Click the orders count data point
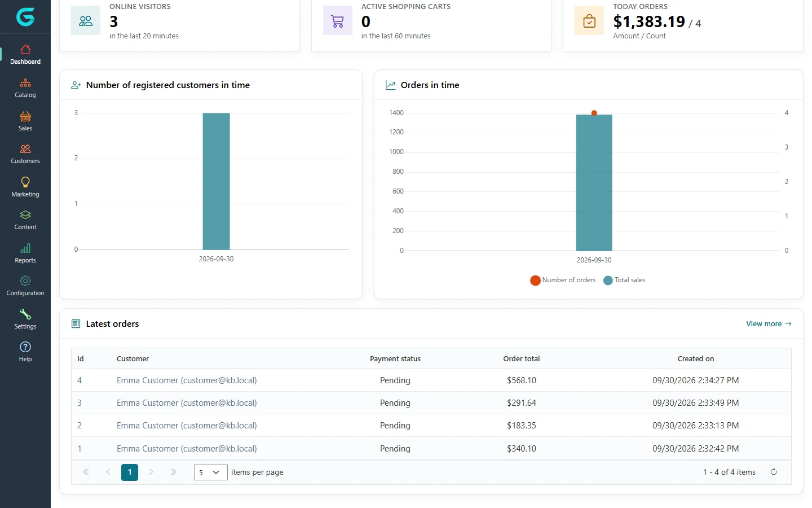 (x=594, y=113)
